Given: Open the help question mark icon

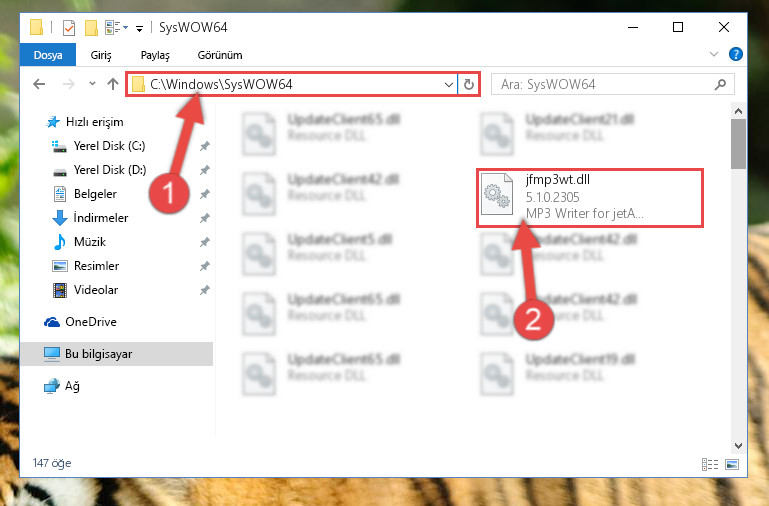Looking at the screenshot, I should click(x=736, y=54).
